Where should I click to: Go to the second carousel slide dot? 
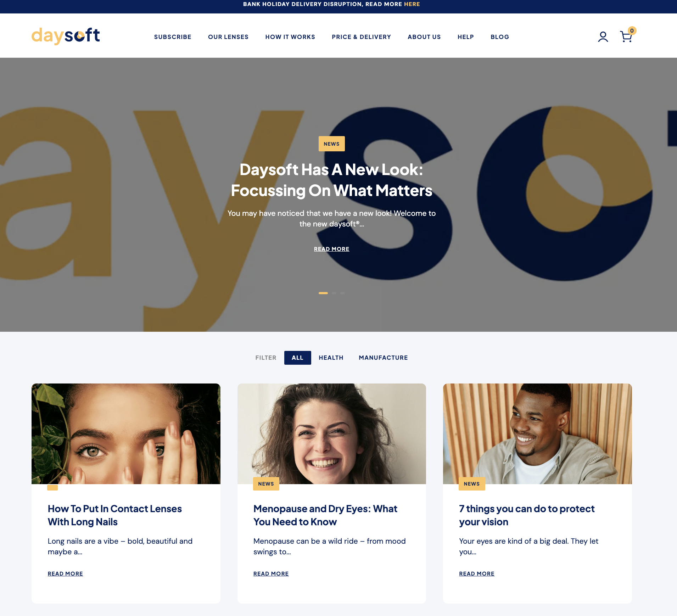(x=334, y=293)
